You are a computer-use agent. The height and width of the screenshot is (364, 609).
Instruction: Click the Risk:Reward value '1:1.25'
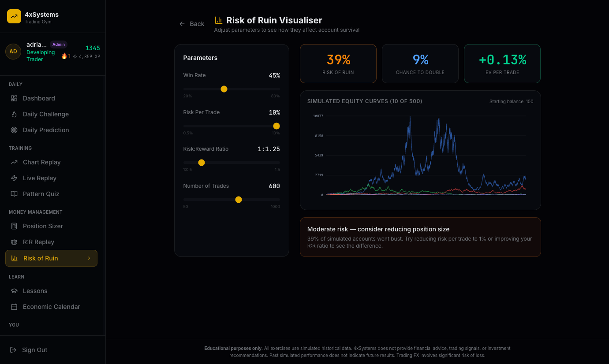click(269, 149)
